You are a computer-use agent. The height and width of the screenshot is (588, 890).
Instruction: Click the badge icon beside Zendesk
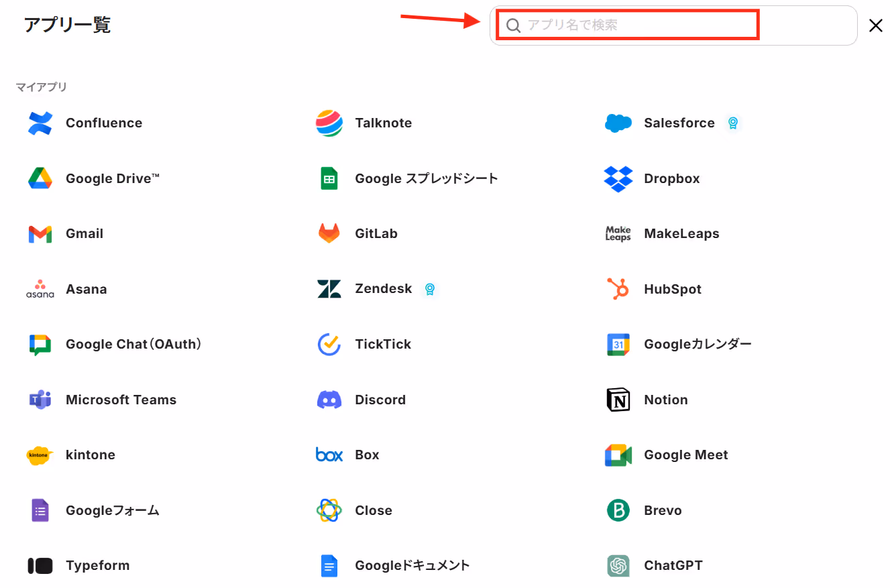[x=430, y=289]
